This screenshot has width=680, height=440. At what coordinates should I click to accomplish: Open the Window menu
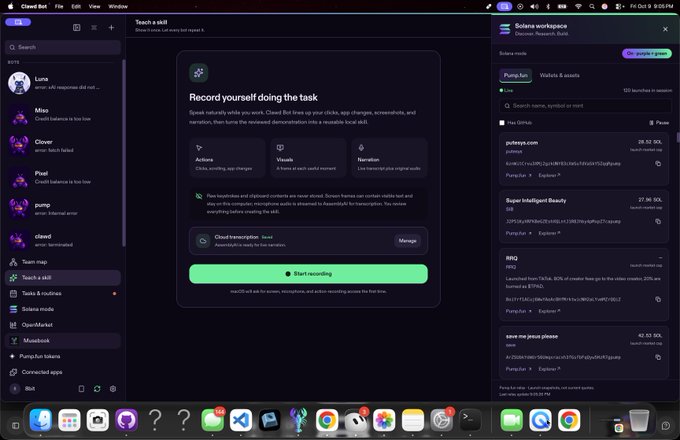[x=118, y=7]
